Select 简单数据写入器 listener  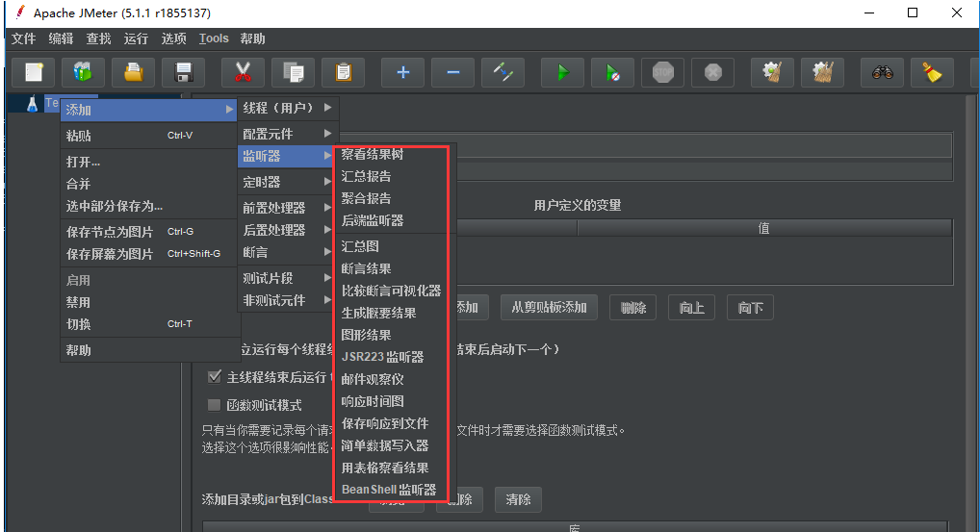[x=392, y=445]
